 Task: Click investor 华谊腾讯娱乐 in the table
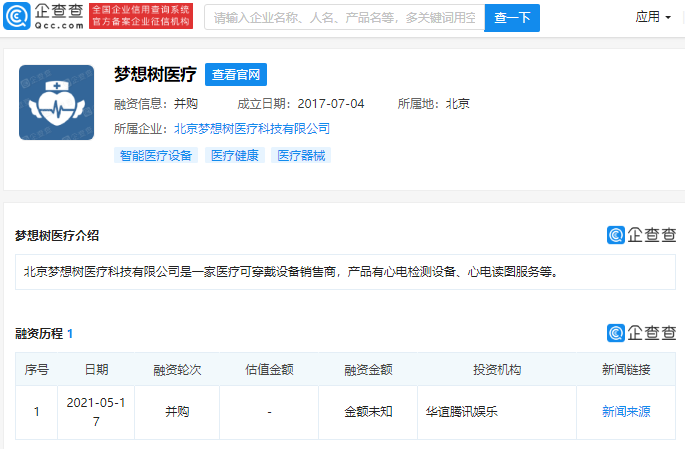tap(464, 411)
